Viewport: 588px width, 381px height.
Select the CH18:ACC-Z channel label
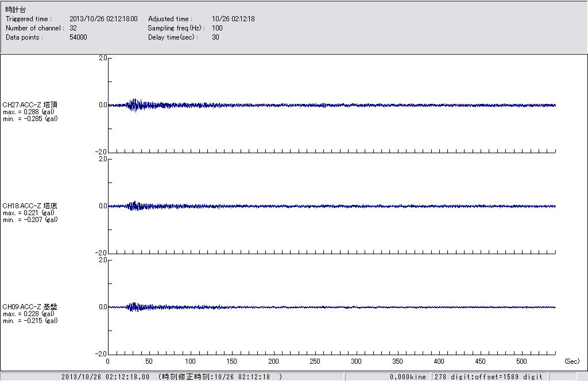pyautogui.click(x=30, y=206)
